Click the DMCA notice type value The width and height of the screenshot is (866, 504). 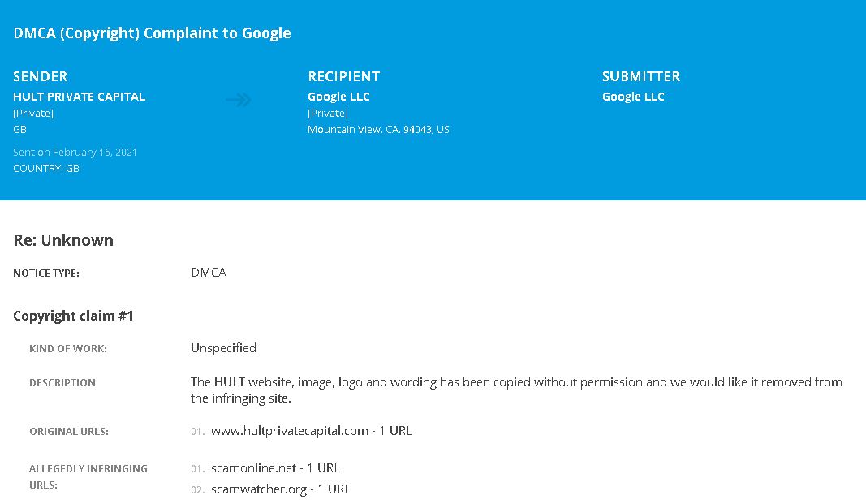(209, 272)
